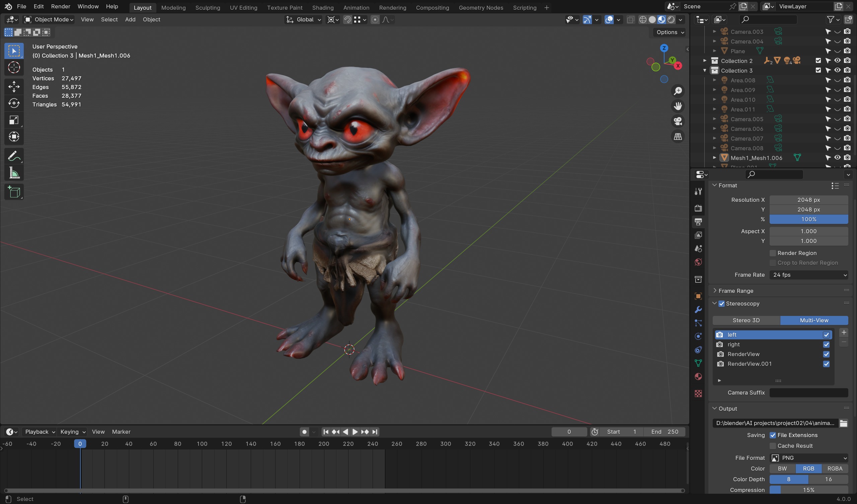Click the red X axis gizmo
Screen dimensions: 857x504
coord(678,66)
